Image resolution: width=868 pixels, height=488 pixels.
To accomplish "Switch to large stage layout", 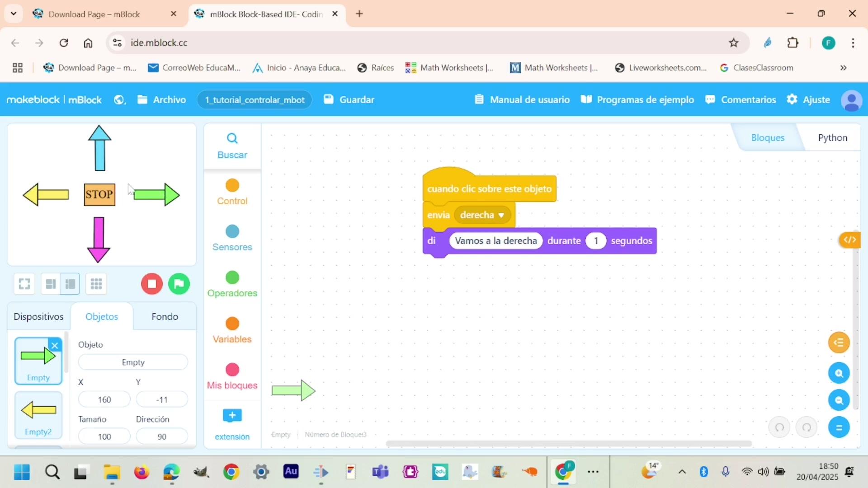I will coord(51,284).
